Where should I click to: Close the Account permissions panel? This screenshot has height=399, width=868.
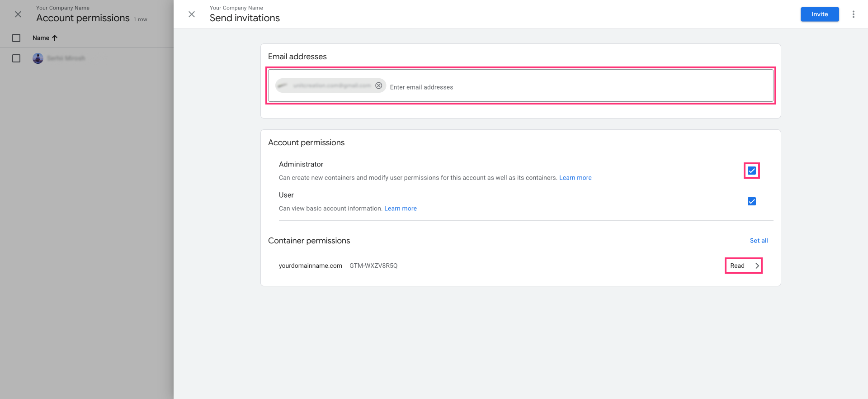point(18,14)
